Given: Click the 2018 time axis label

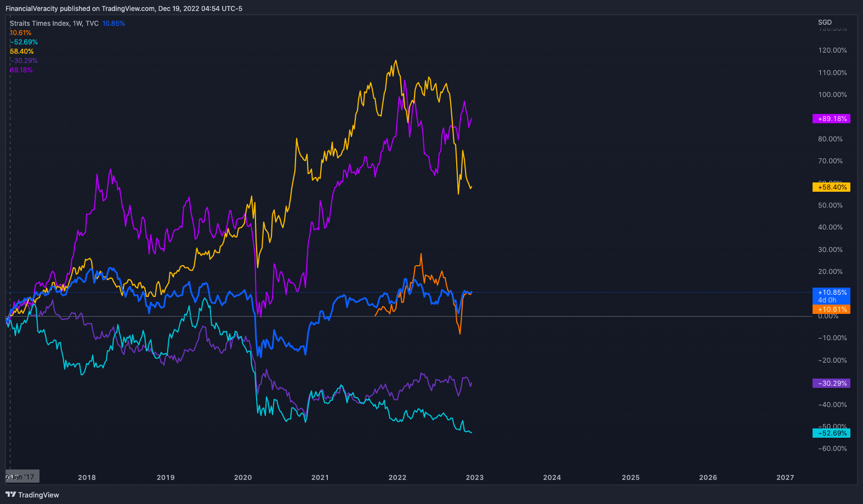Looking at the screenshot, I should (87, 478).
